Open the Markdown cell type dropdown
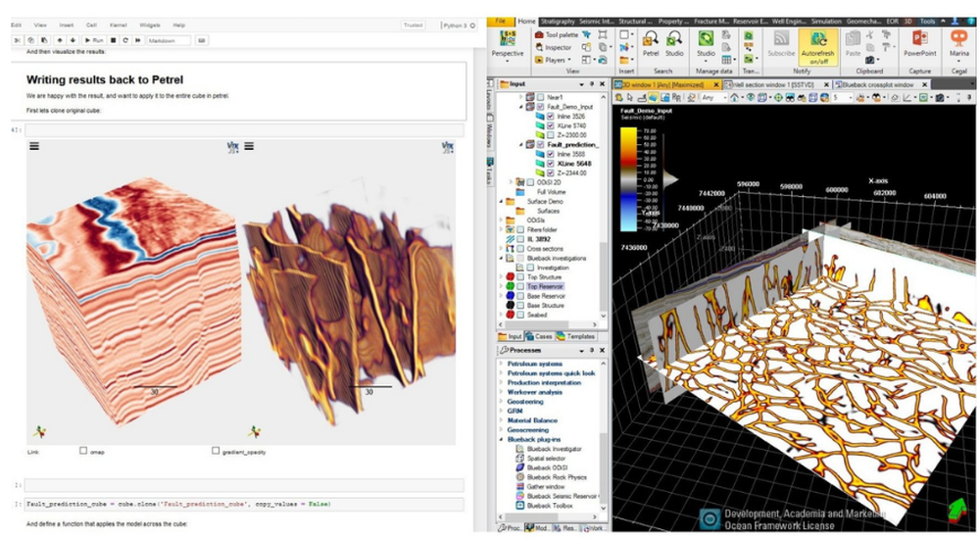The height and width of the screenshot is (540, 980). 169,40
